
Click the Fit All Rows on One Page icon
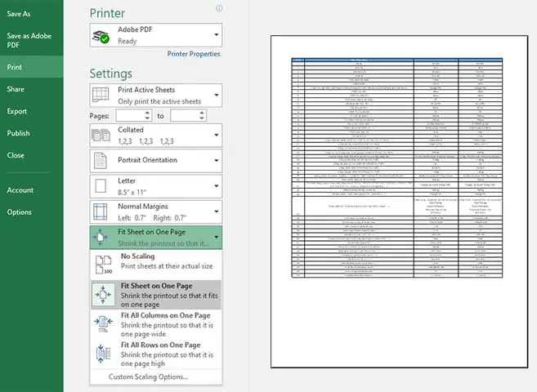click(x=103, y=354)
